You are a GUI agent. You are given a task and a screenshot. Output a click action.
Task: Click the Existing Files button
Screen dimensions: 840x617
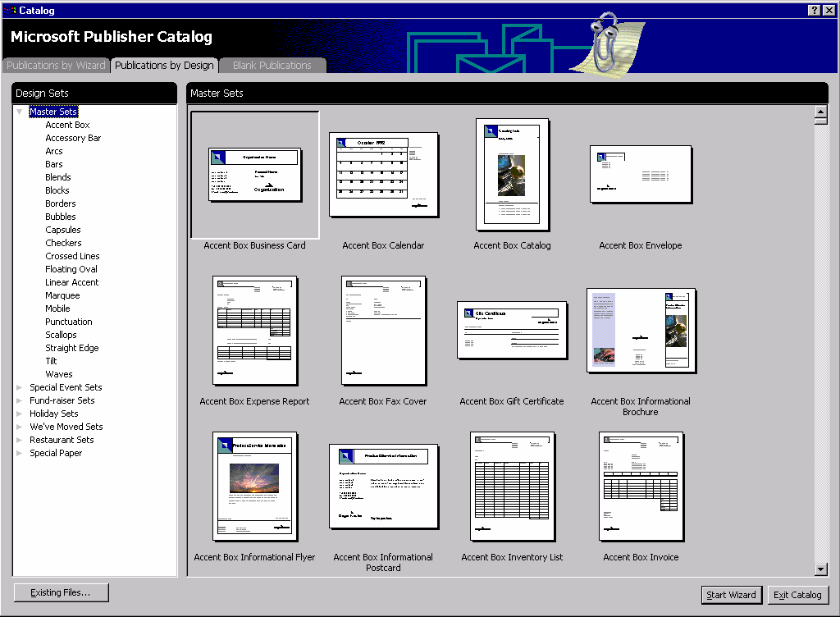tap(61, 592)
